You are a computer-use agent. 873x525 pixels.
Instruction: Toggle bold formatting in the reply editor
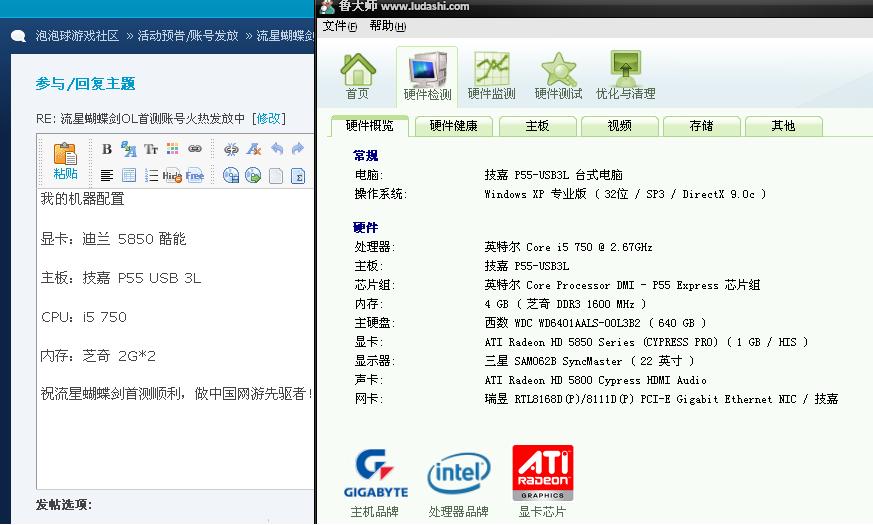[x=106, y=149]
